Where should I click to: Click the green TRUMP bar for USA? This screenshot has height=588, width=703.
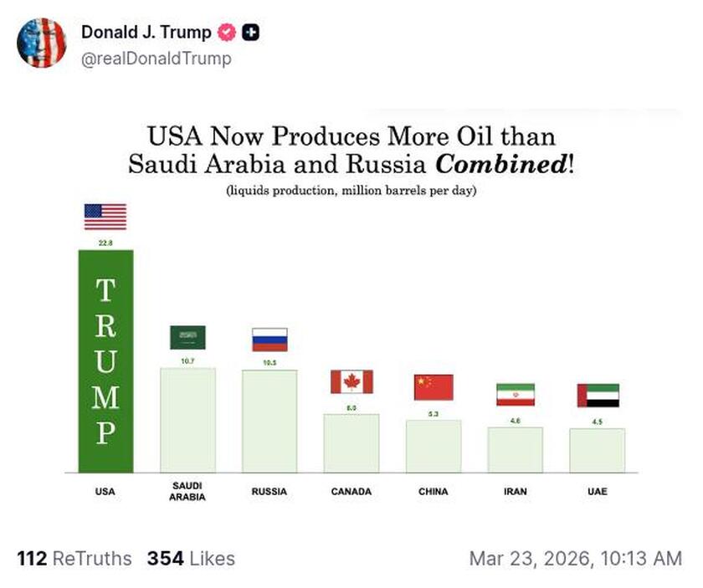105,360
